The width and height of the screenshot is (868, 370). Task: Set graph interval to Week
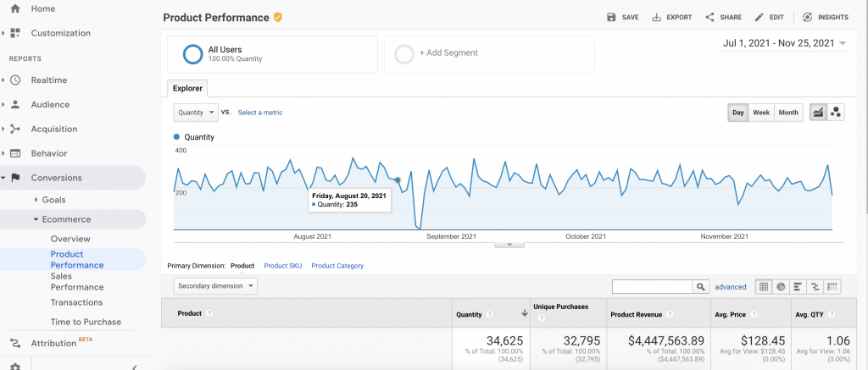point(761,113)
